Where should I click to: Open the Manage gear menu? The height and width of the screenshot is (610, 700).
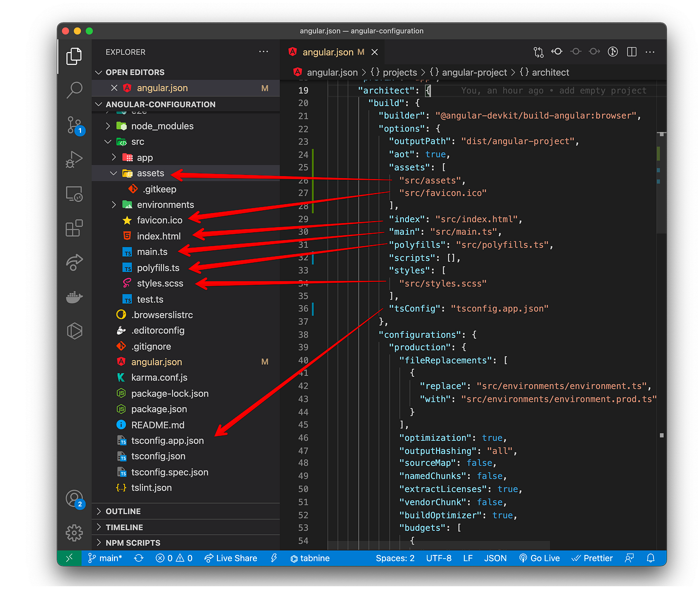pyautogui.click(x=74, y=533)
